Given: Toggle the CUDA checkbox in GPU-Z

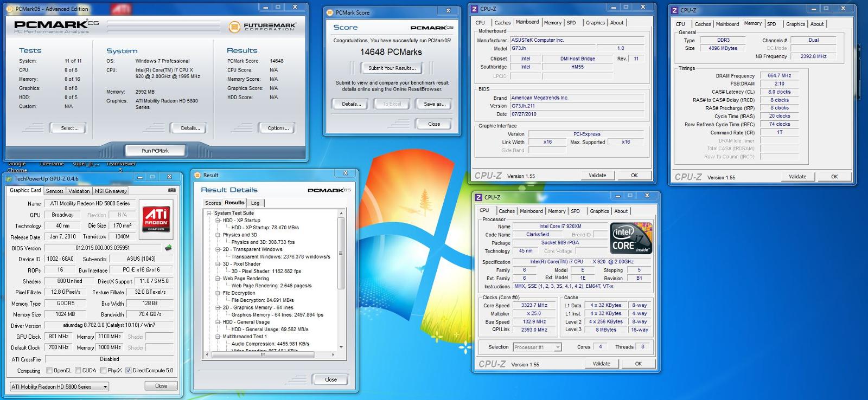Looking at the screenshot, I should [78, 371].
